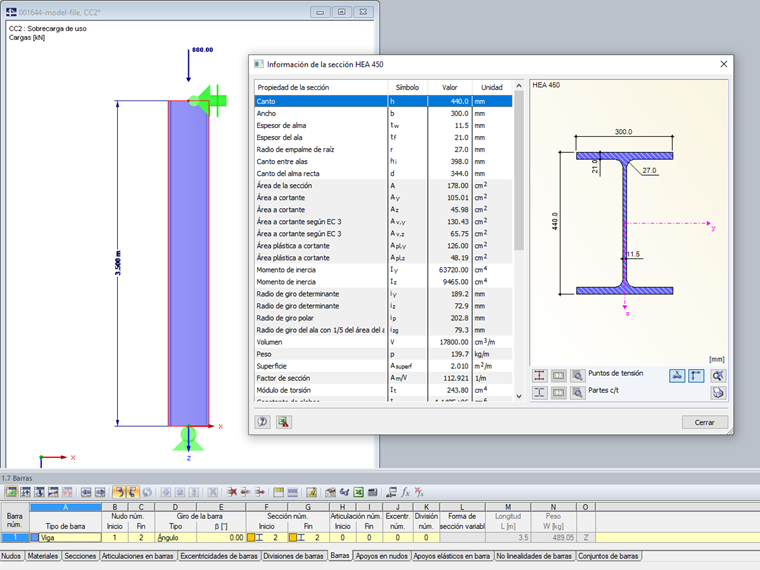Image resolution: width=760 pixels, height=570 pixels.
Task: Open the No linealidades de barras tab
Action: coord(534,556)
